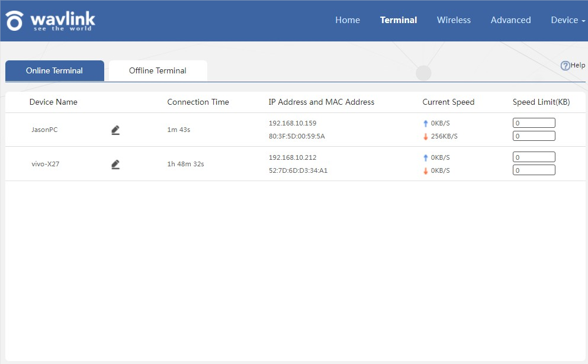Select IP address 192.168.10.212
This screenshot has width=588, height=364.
pyautogui.click(x=293, y=157)
